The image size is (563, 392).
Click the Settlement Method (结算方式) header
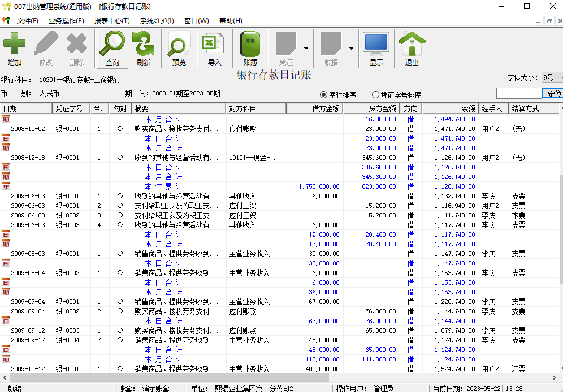534,108
